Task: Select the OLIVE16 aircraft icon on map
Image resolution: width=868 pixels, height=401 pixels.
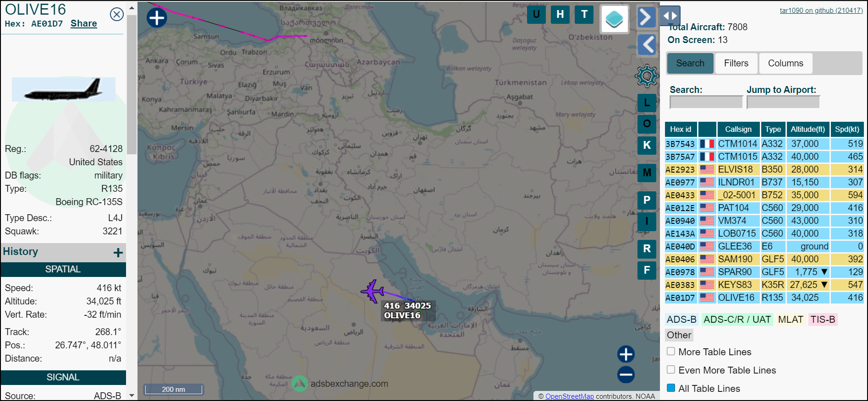Action: click(373, 291)
